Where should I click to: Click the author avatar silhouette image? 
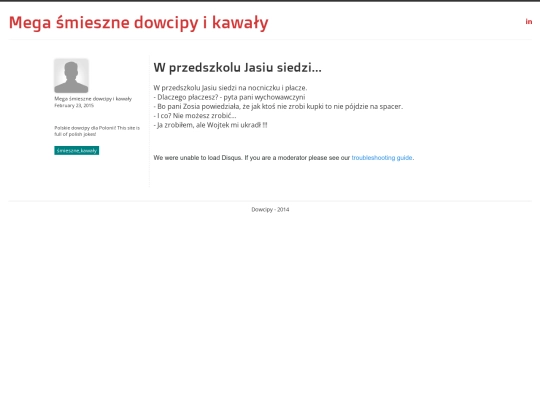(71, 75)
